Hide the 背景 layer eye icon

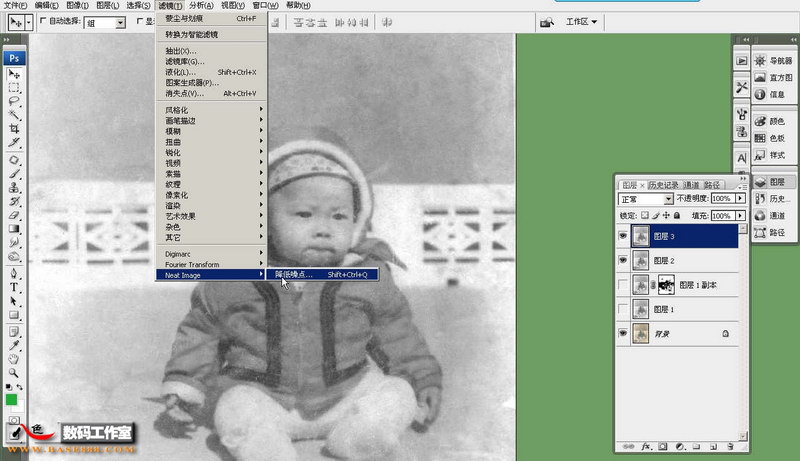coord(623,333)
